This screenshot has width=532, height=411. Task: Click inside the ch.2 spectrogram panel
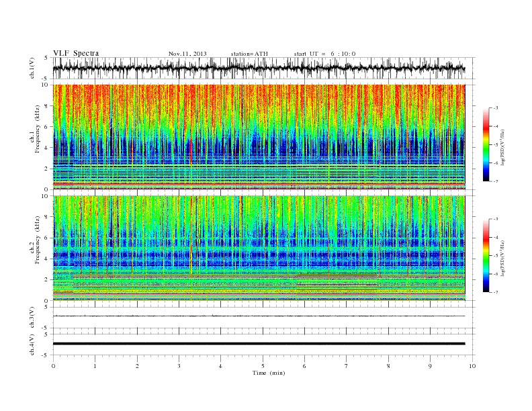(x=259, y=248)
